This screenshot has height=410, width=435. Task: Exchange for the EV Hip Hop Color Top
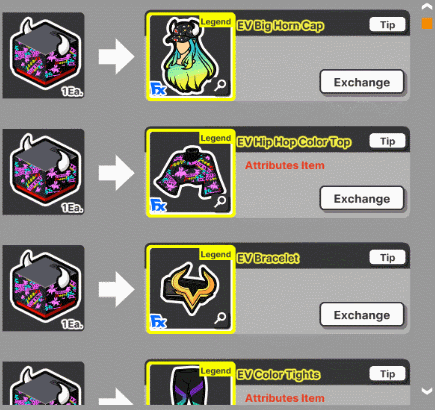(362, 198)
